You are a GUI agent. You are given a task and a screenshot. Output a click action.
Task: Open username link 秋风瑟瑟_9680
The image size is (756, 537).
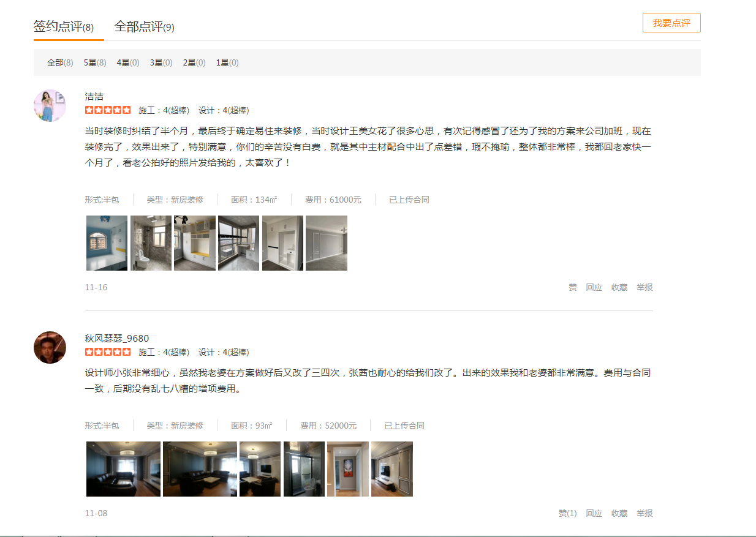tap(117, 339)
